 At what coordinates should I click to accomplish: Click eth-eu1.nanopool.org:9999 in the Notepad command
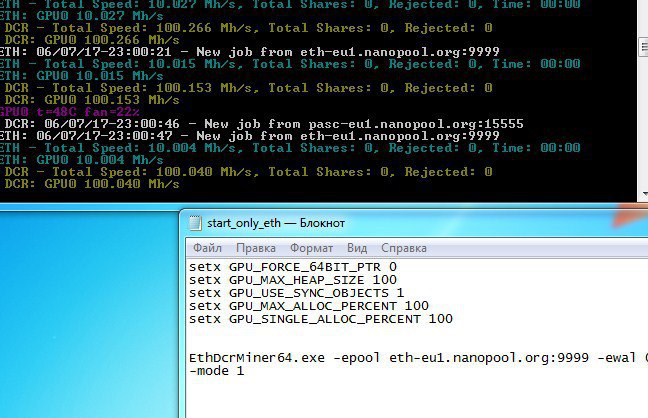tap(489, 358)
